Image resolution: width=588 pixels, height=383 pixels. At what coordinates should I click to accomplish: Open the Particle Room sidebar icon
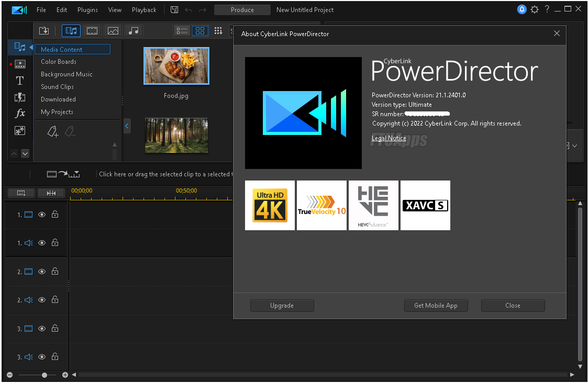20,130
